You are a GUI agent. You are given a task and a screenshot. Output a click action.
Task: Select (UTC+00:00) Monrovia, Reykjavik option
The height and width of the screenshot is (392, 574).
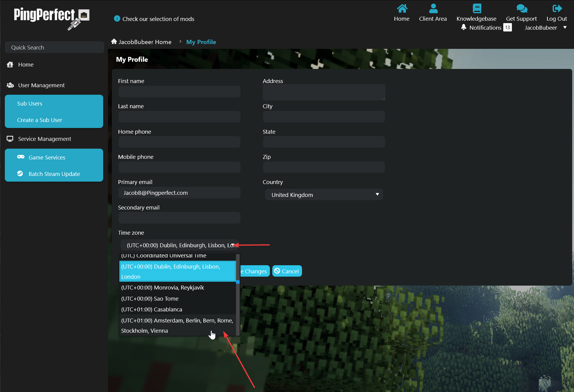(178, 287)
